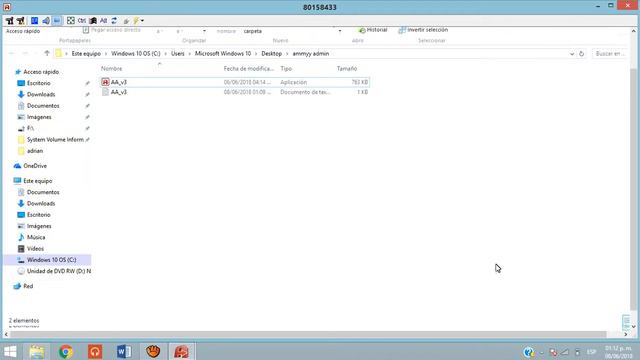Click the Alt key button in toolbar
Image resolution: width=640 pixels, height=360 pixels.
point(103,20)
